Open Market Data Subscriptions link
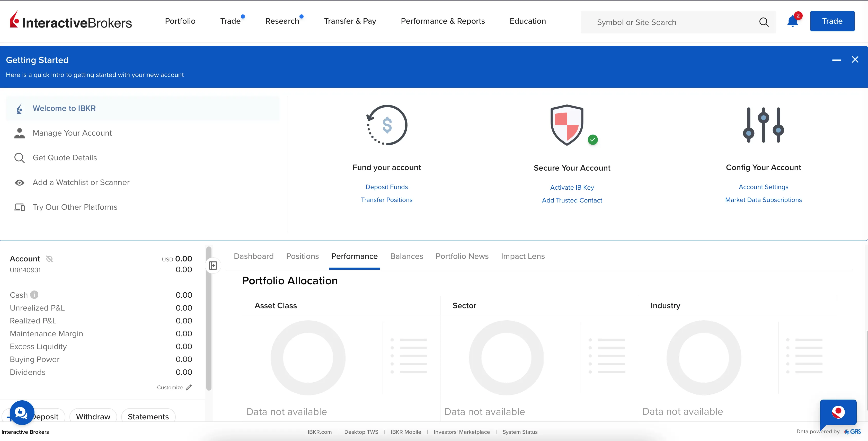This screenshot has height=441, width=868. tap(764, 200)
